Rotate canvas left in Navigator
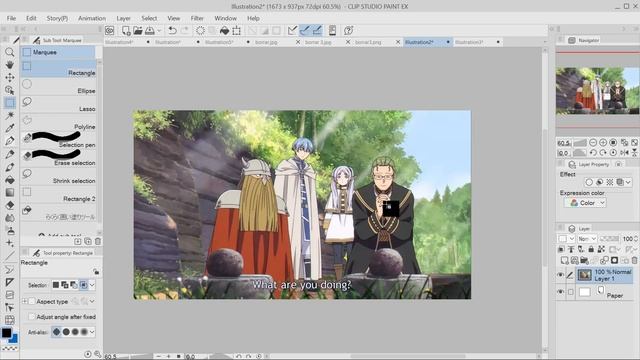Viewport: 640px width, 360px height. point(593,153)
